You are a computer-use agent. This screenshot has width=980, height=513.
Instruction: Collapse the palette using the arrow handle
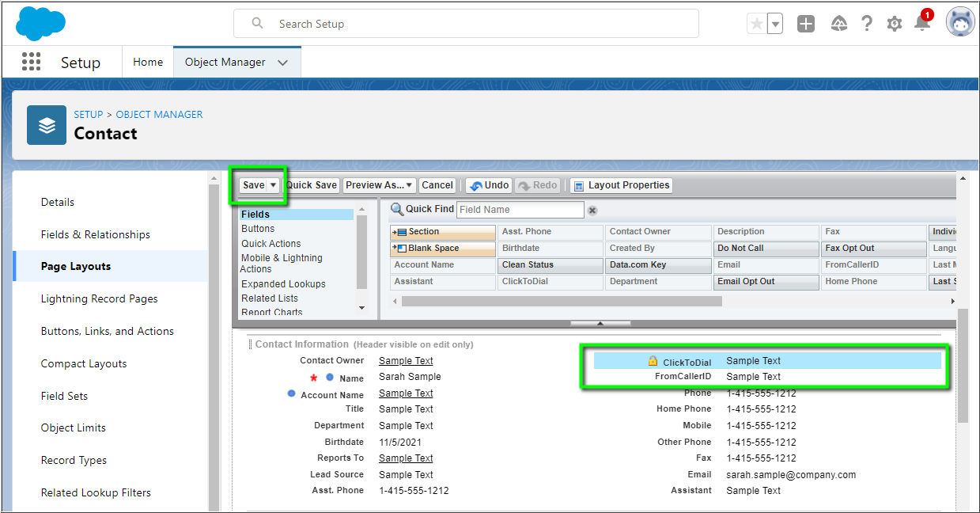tap(600, 323)
